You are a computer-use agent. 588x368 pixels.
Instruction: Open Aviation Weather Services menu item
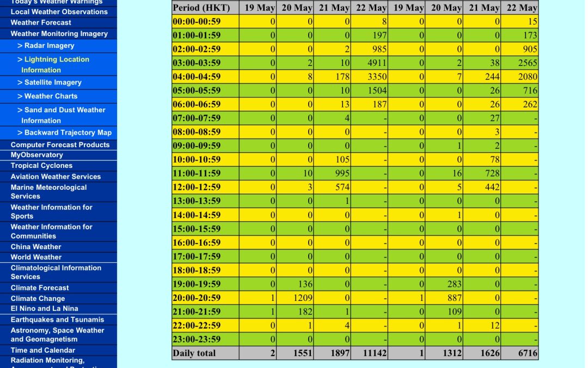(56, 177)
